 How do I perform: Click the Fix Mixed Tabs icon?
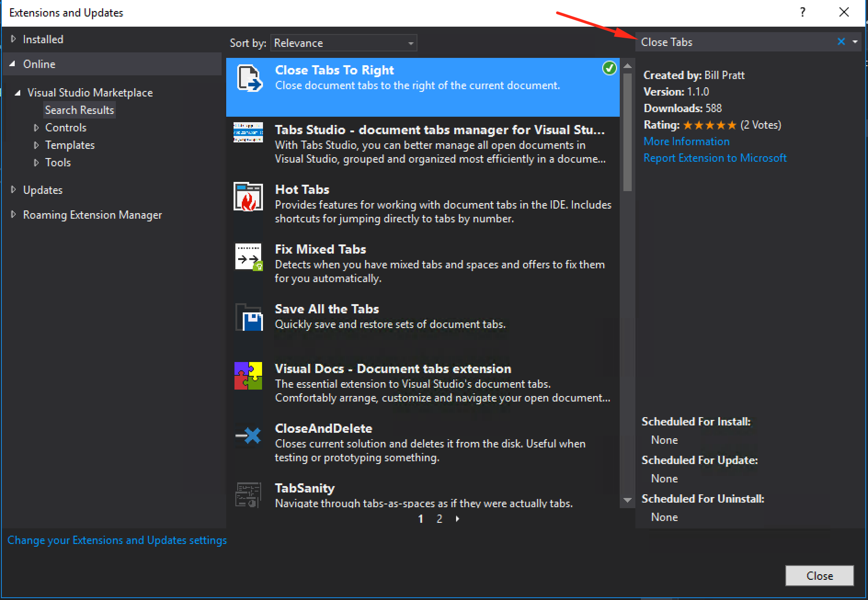249,257
